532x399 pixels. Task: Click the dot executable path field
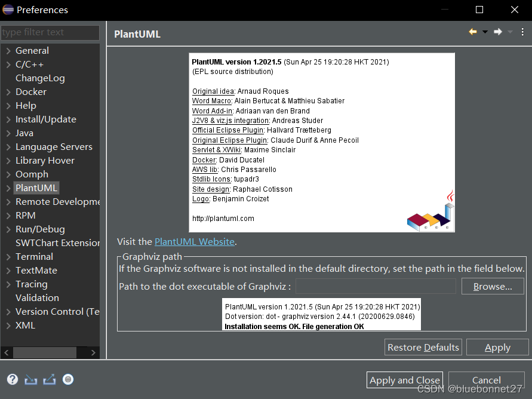376,286
